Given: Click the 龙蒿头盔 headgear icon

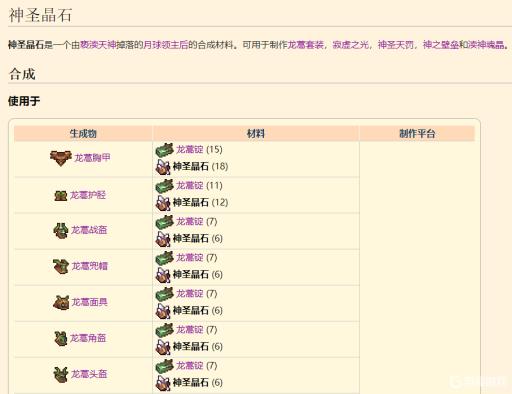Looking at the screenshot, I should [x=61, y=374].
